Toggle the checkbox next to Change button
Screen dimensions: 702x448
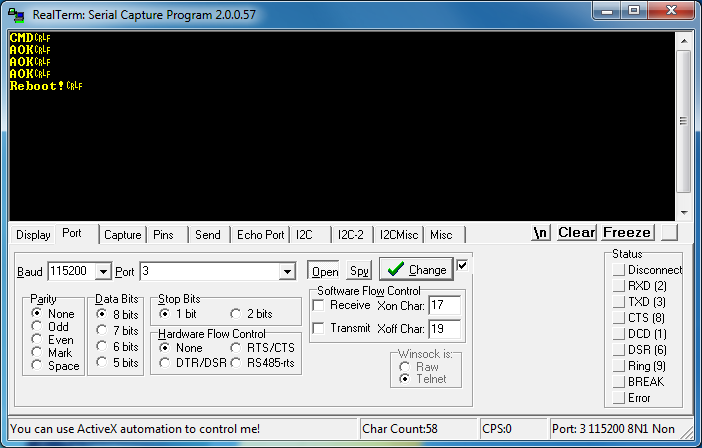click(462, 266)
